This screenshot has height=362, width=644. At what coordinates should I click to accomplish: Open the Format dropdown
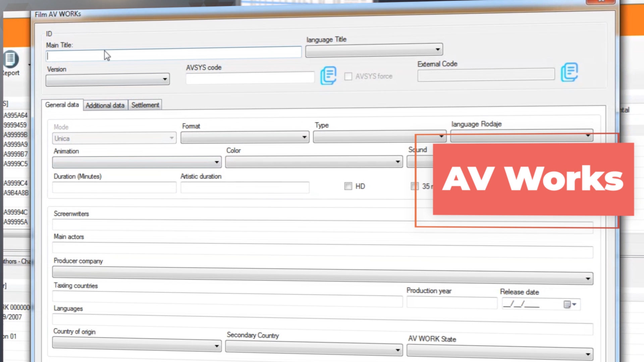pos(245,137)
